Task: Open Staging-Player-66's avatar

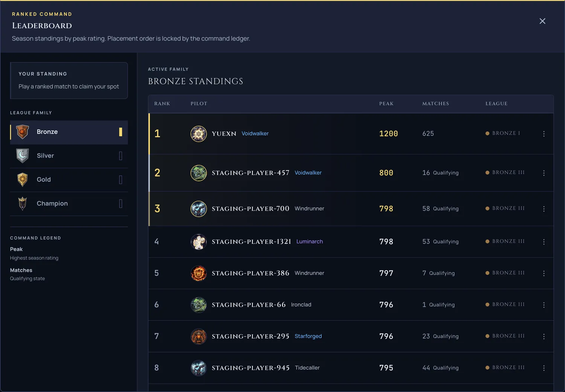Action: (x=199, y=305)
